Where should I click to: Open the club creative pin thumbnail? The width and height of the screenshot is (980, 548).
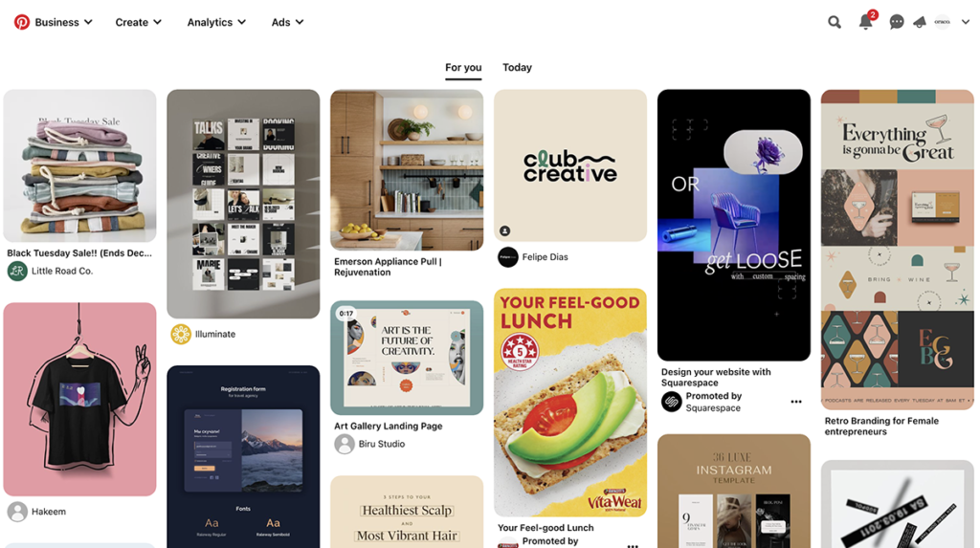[x=570, y=165]
